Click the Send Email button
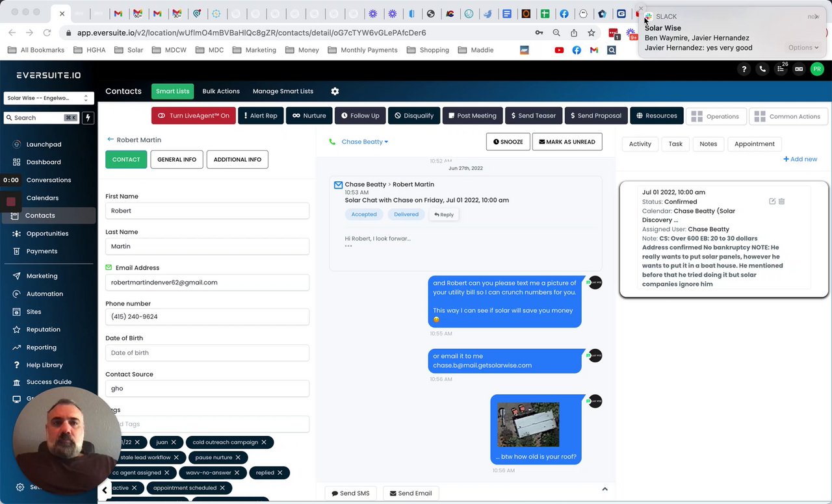 click(410, 493)
